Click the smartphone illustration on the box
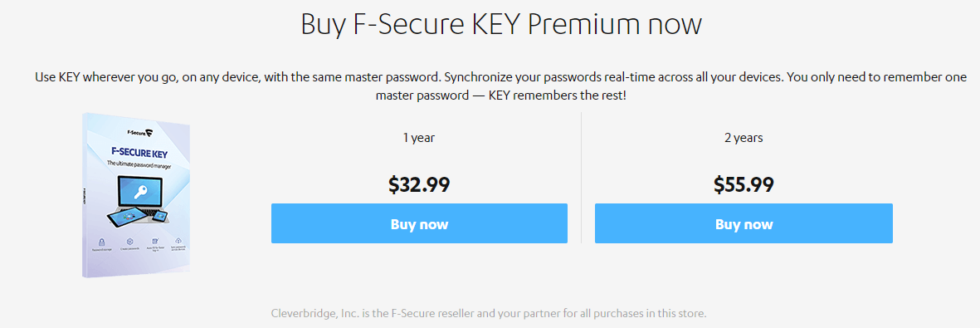Image resolution: width=980 pixels, height=328 pixels. point(160,217)
